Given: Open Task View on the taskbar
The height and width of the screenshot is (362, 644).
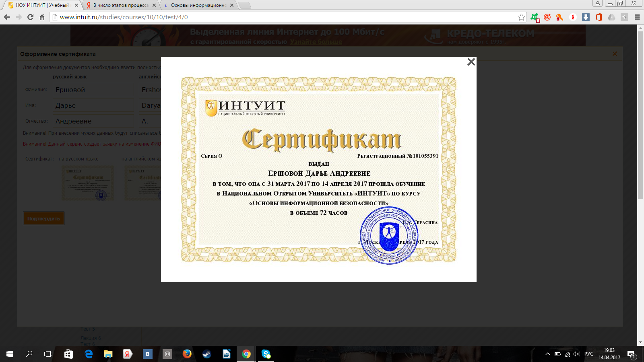Looking at the screenshot, I should pyautogui.click(x=48, y=354).
